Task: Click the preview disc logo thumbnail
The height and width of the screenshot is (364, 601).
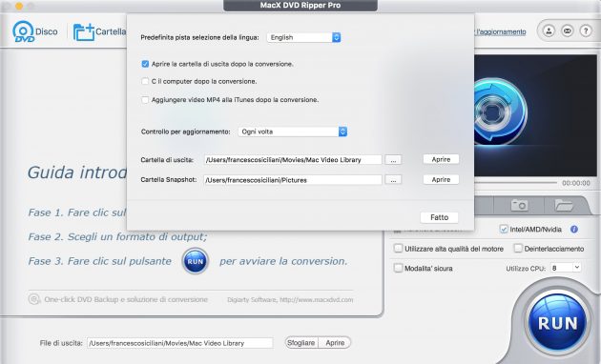Action: click(500, 111)
